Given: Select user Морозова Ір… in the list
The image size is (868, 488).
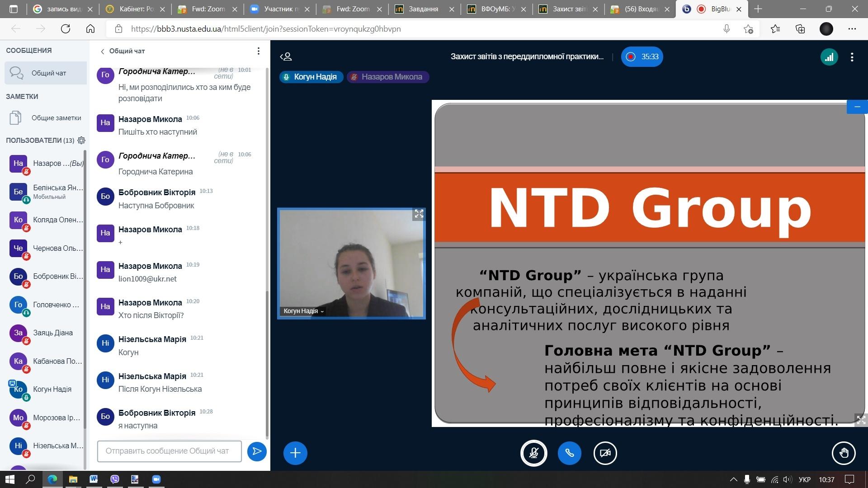Looking at the screenshot, I should point(46,418).
